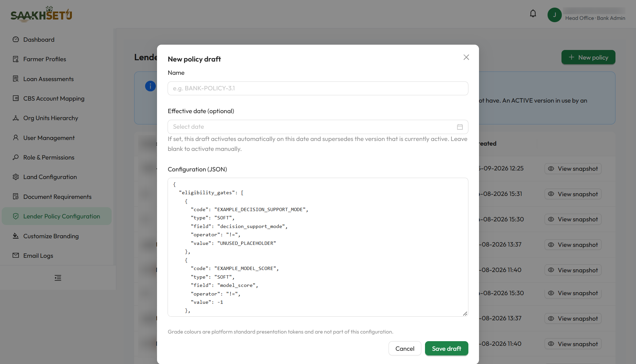Close the New policy draft dialog

tap(466, 57)
